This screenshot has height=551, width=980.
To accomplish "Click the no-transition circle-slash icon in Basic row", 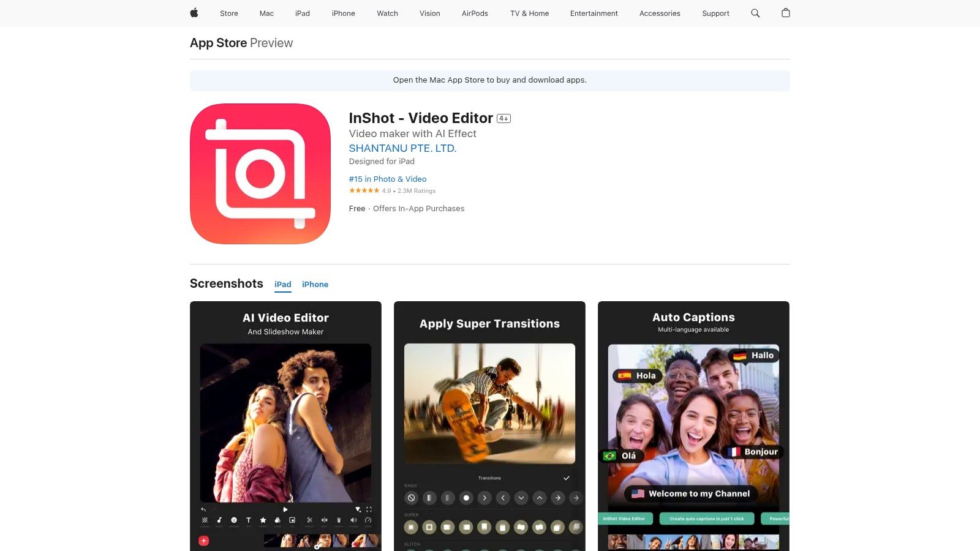I will tap(412, 498).
